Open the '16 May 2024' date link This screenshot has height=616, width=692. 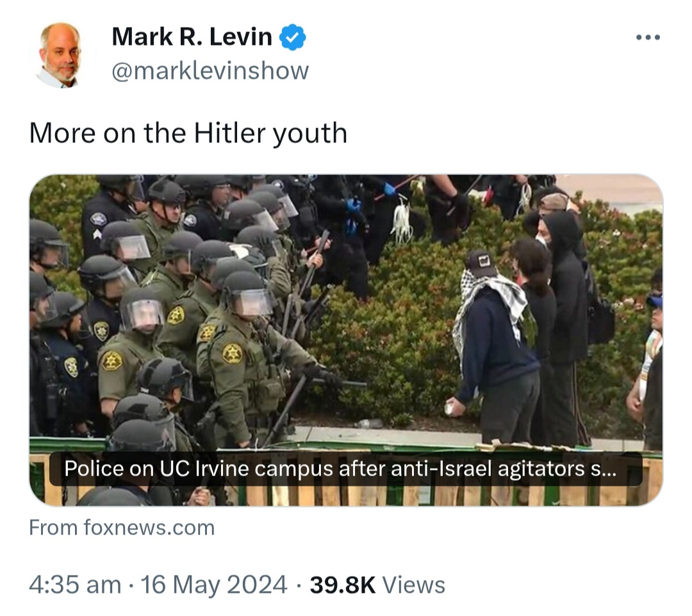[x=213, y=585]
